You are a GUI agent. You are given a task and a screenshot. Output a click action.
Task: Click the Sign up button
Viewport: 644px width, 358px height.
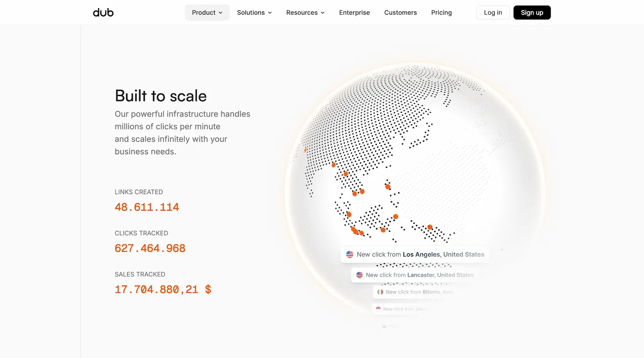[x=532, y=12]
